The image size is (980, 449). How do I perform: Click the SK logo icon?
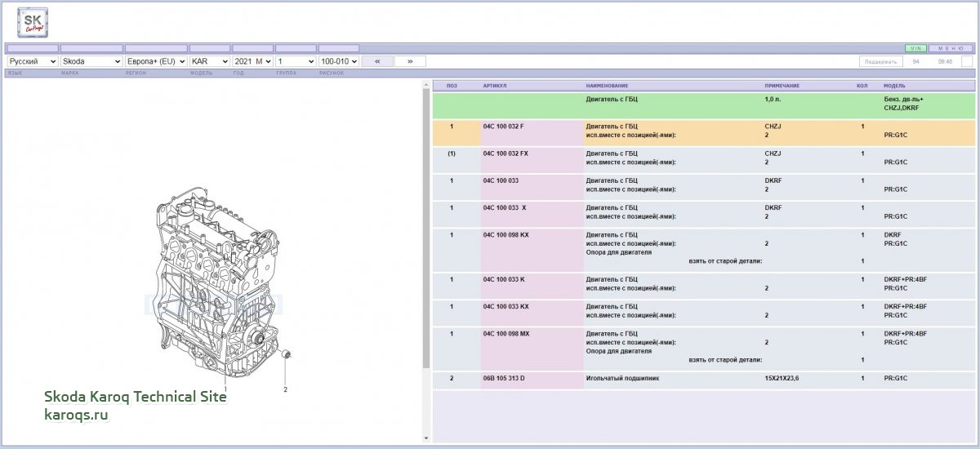coord(33,23)
